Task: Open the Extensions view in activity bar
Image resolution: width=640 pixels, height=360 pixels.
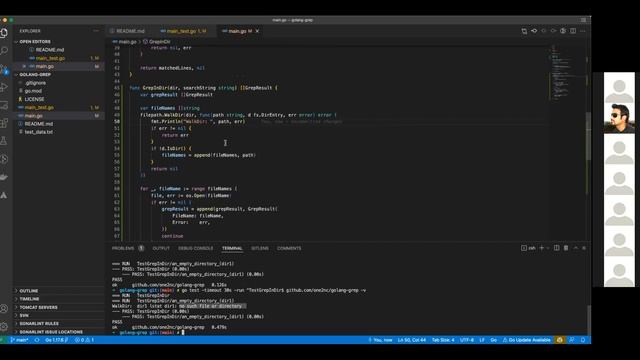Action: (x=4, y=123)
